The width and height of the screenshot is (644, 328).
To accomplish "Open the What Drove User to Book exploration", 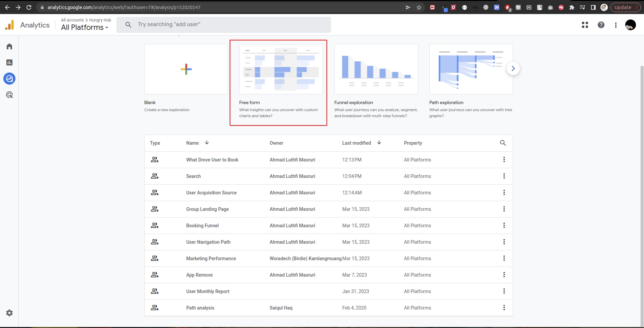I will pyautogui.click(x=212, y=160).
